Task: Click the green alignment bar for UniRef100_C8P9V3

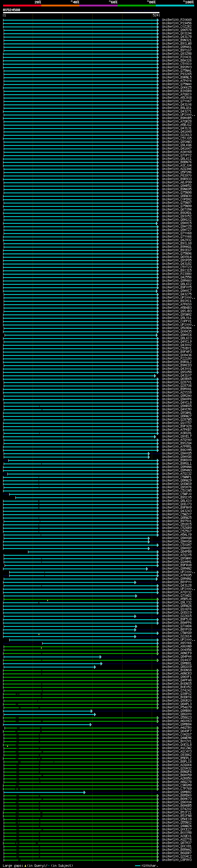Action: click(81, 860)
